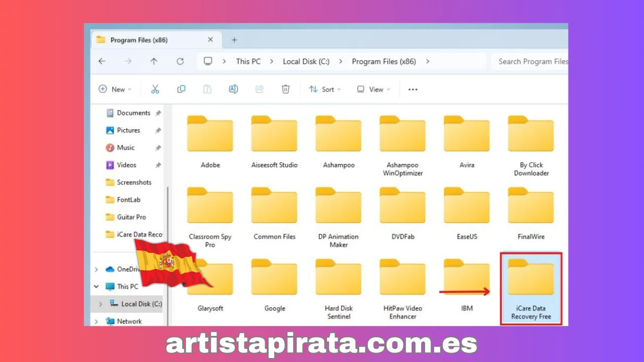Open the Google folder
644x362 pixels.
(x=275, y=285)
